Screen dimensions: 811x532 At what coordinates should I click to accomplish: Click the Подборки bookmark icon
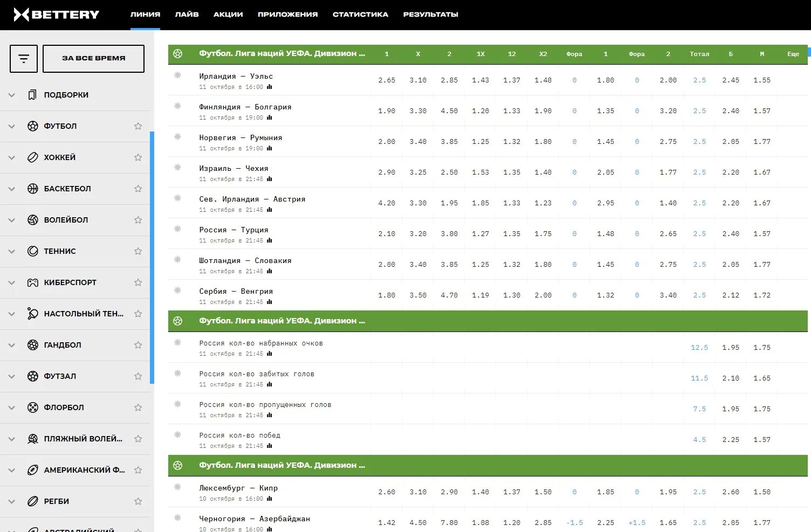coord(32,95)
